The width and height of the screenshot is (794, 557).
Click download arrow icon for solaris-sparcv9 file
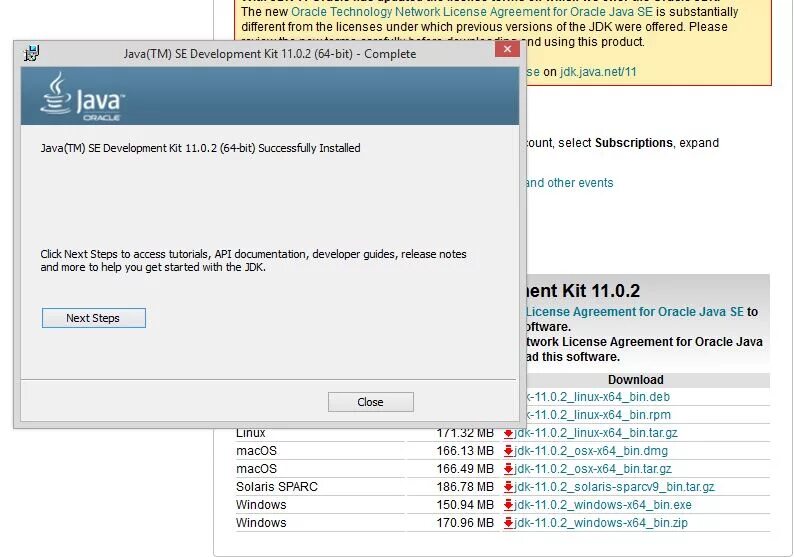[508, 487]
